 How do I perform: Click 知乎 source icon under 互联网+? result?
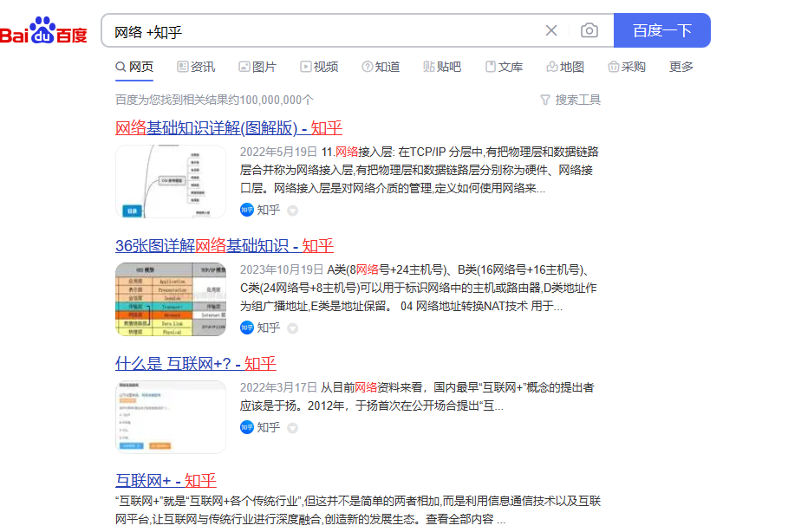point(247,427)
